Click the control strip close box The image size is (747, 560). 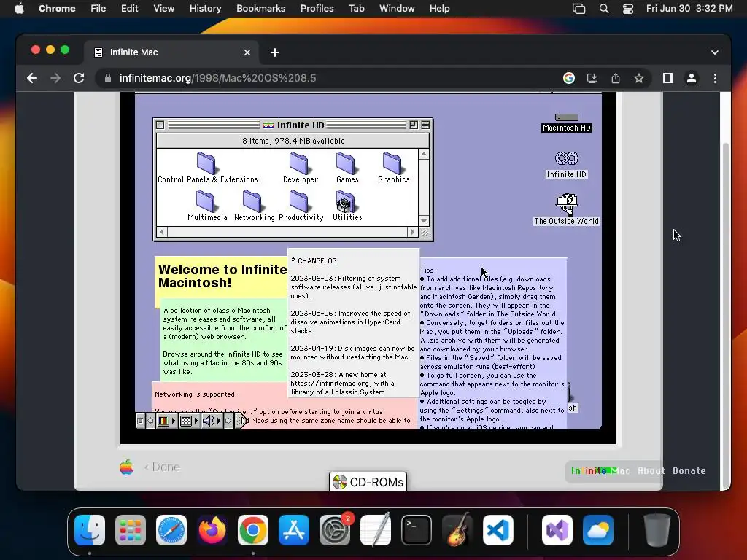point(140,421)
